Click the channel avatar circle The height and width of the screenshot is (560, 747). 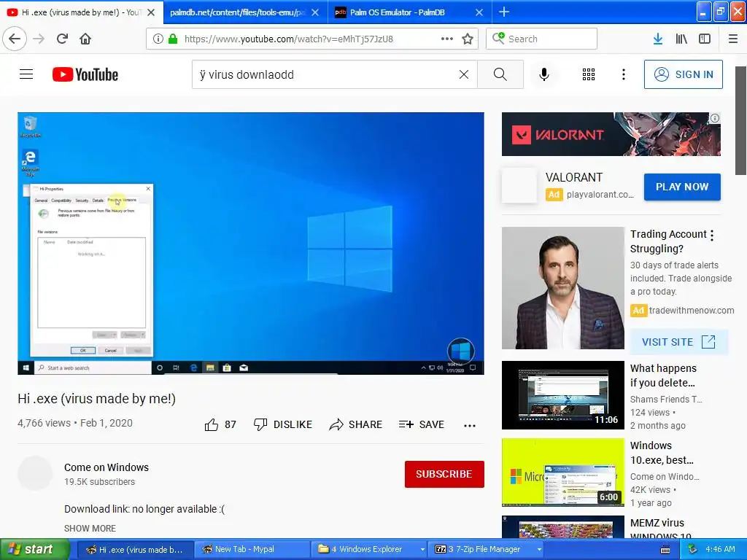tap(35, 473)
